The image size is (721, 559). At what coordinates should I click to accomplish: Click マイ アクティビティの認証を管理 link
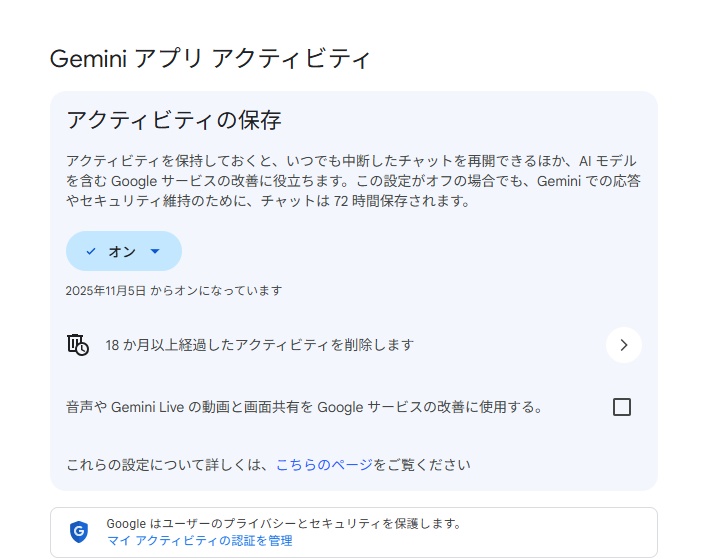(x=200, y=541)
